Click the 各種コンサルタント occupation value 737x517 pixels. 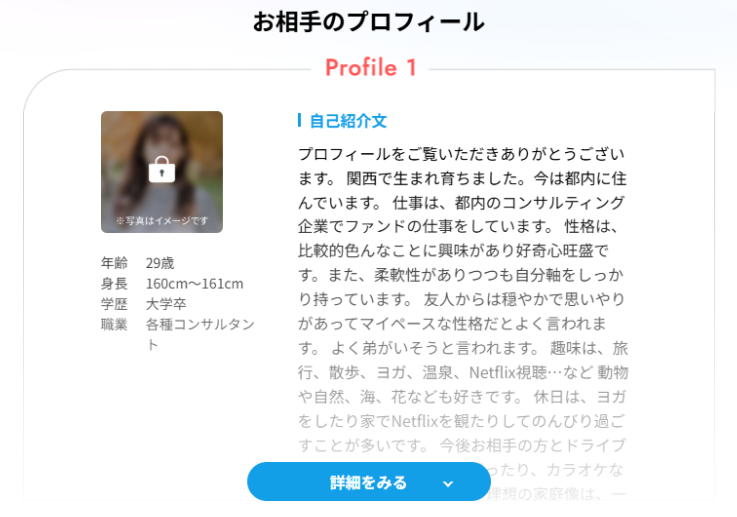(200, 334)
